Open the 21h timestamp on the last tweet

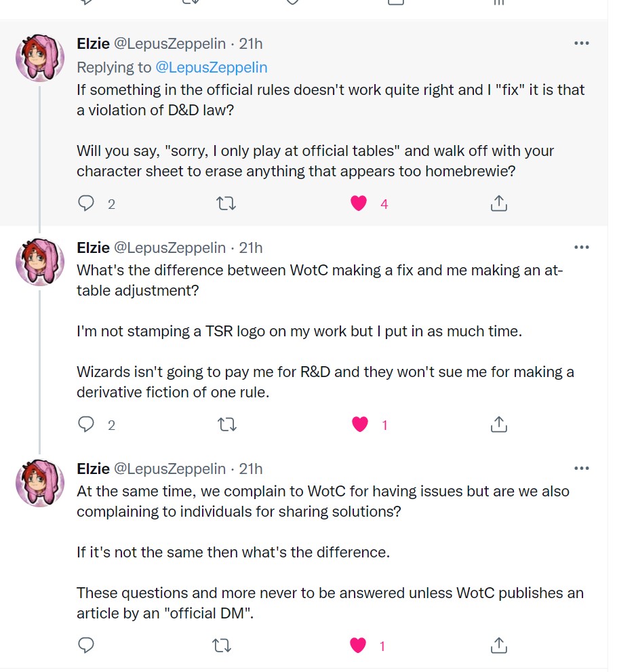point(250,469)
